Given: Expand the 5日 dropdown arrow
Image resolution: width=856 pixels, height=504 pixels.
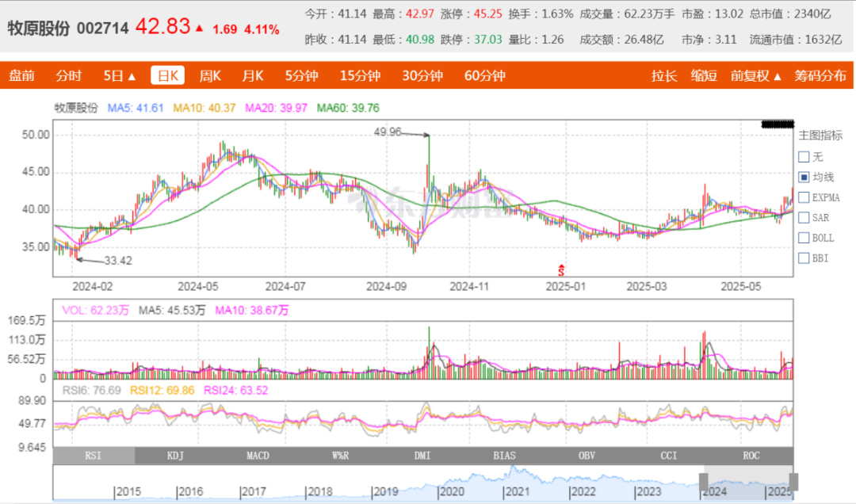Looking at the screenshot, I should pyautogui.click(x=132, y=76).
